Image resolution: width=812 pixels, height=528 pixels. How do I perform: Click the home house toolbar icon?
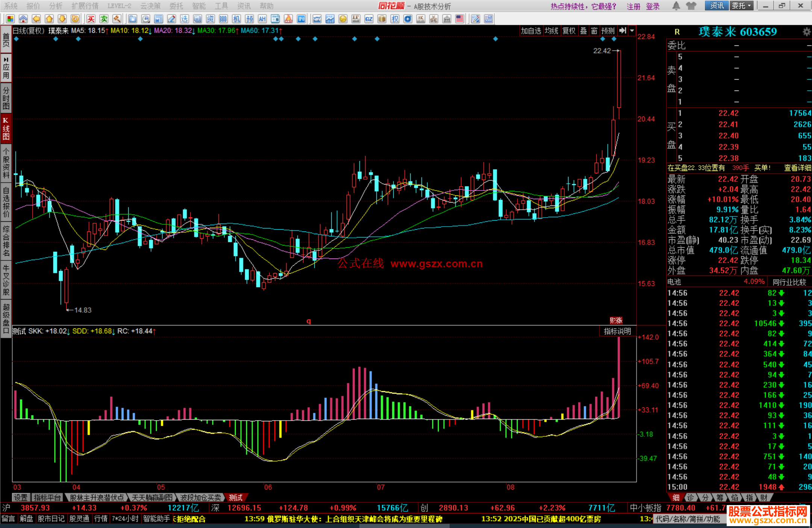pos(23,19)
